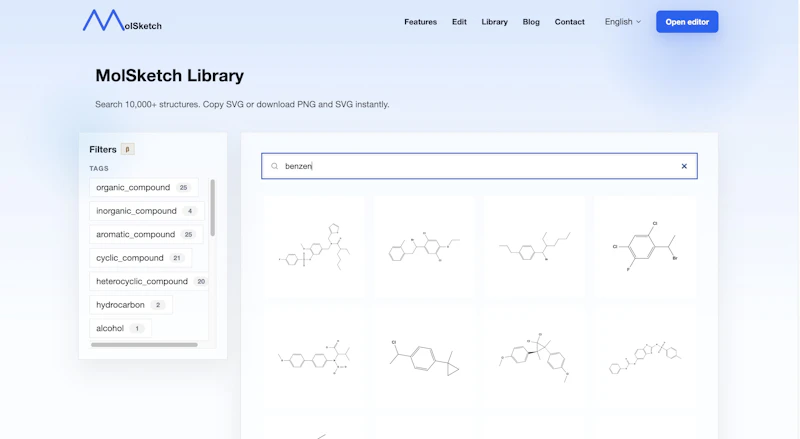Viewport: 800px width, 439px height.
Task: Open the biphenyl structure thumbnail in second row
Action: tap(314, 357)
